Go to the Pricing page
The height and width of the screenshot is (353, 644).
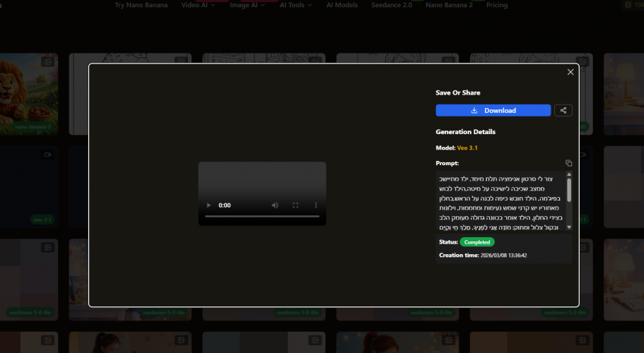click(x=497, y=5)
